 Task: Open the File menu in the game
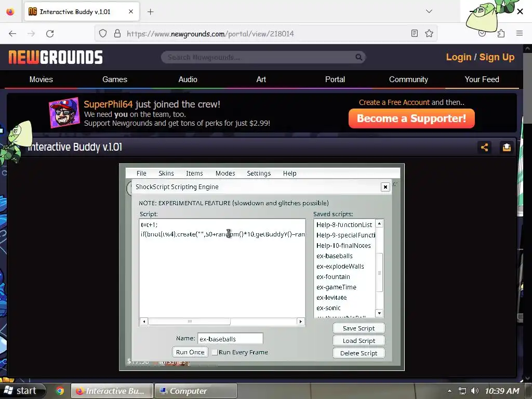click(141, 174)
